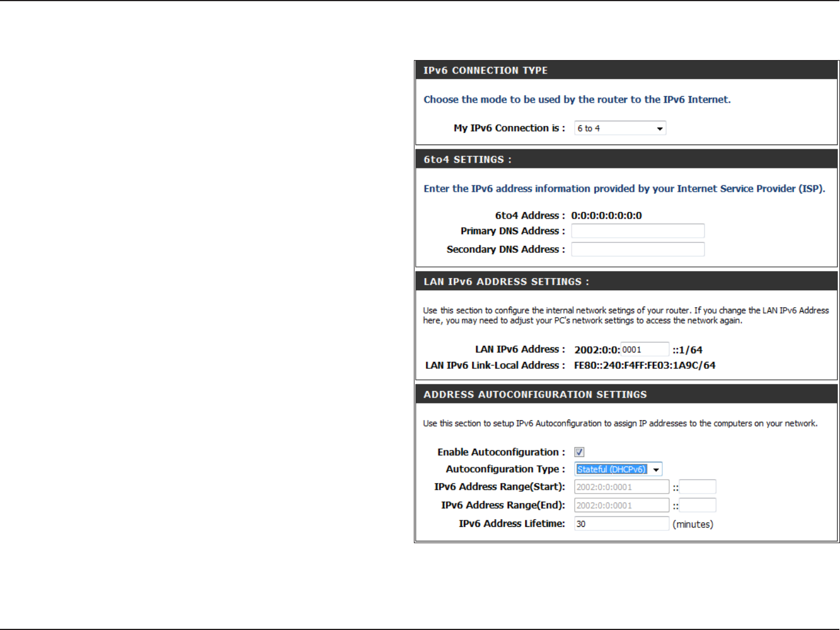Viewport: 840px width, 630px height.
Task: Click the My IPv6 Connection is label
Action: (509, 128)
